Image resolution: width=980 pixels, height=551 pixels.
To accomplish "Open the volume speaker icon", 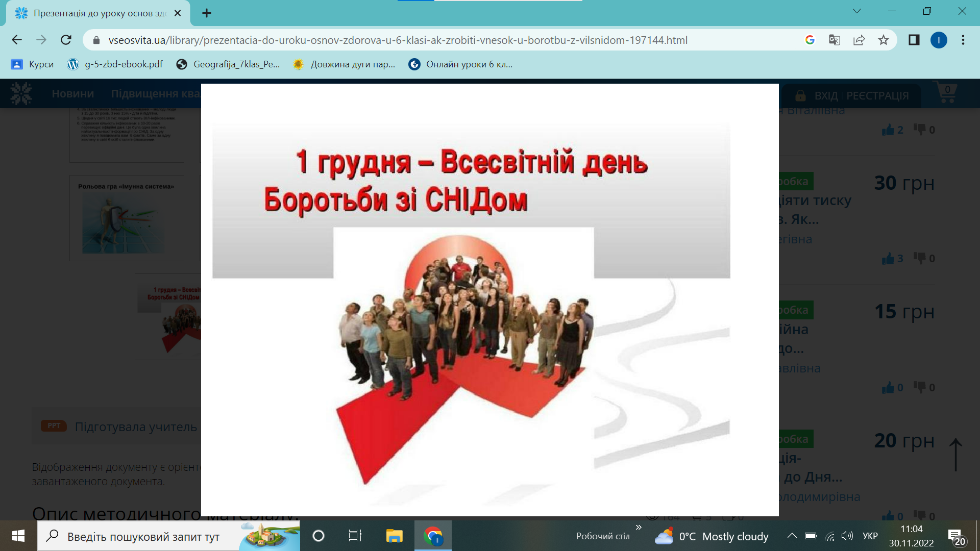I will [x=847, y=536].
